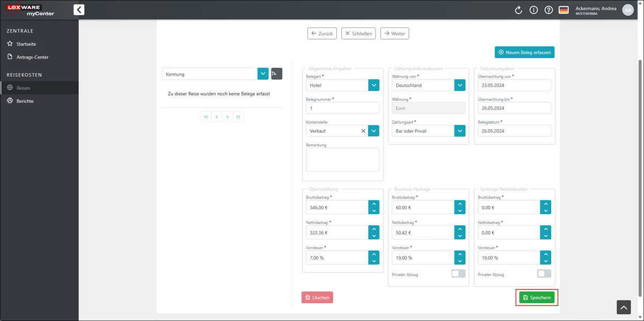Click the green Speichern button

(x=537, y=297)
